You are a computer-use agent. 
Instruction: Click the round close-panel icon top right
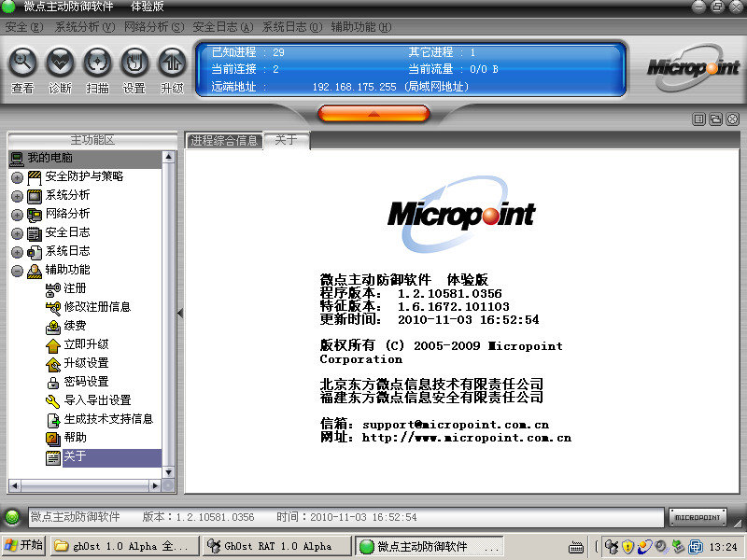[733, 119]
